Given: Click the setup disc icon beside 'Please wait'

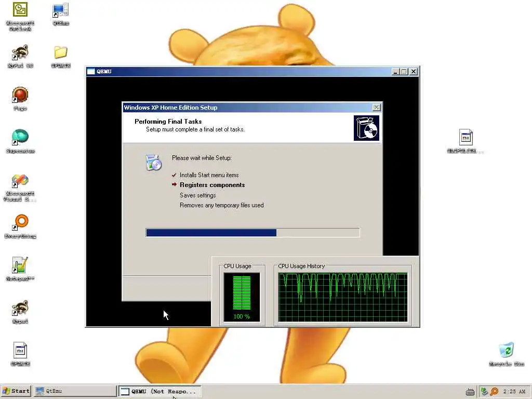Looking at the screenshot, I should [x=153, y=163].
